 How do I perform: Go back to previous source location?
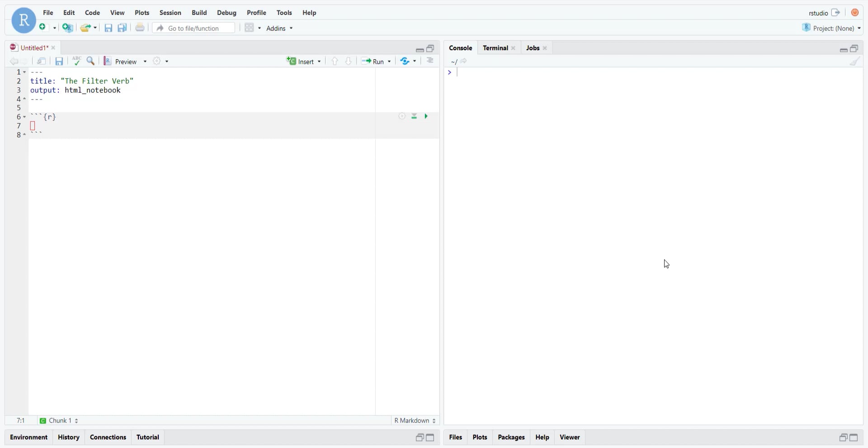pyautogui.click(x=14, y=61)
